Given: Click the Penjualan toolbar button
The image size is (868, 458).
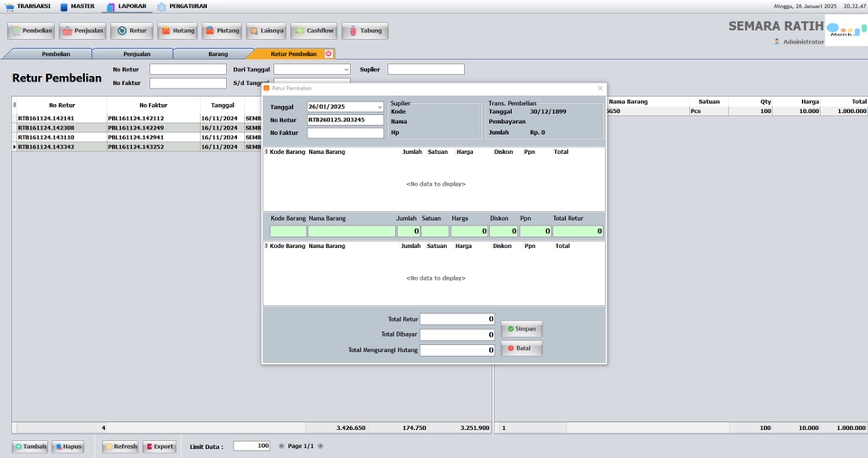Looking at the screenshot, I should (82, 31).
